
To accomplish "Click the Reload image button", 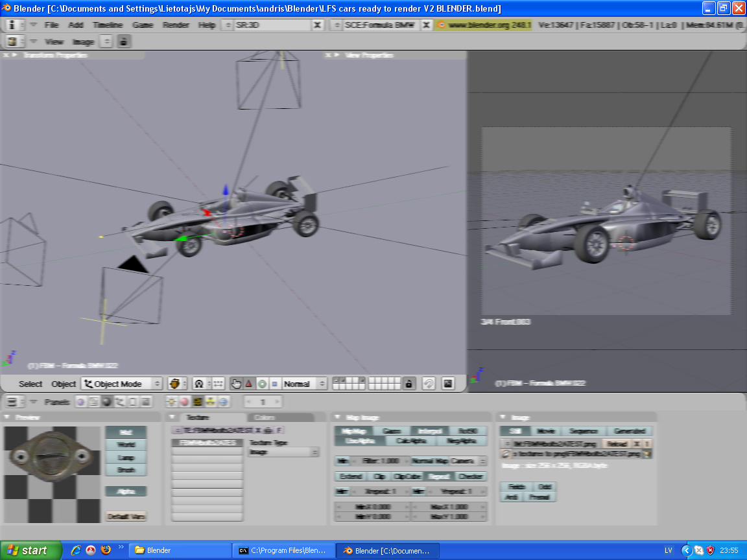I will tap(617, 444).
